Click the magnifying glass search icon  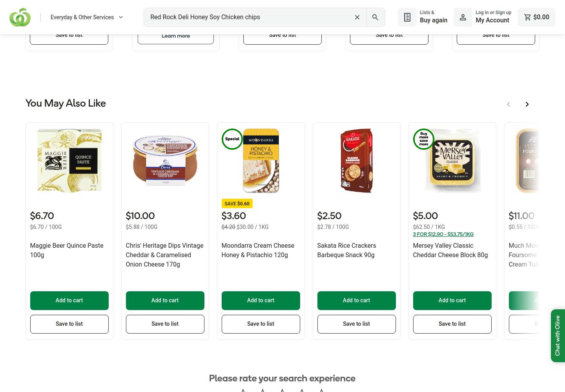(x=375, y=17)
